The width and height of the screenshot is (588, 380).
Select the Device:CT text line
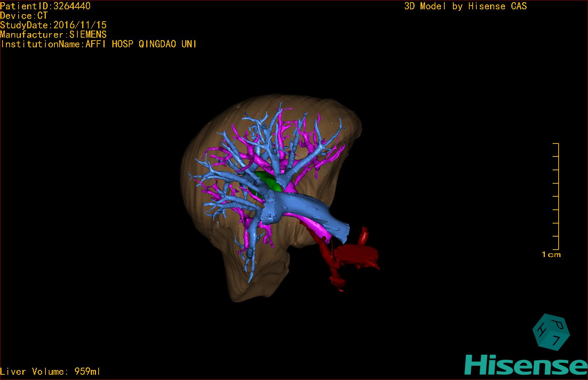(24, 16)
